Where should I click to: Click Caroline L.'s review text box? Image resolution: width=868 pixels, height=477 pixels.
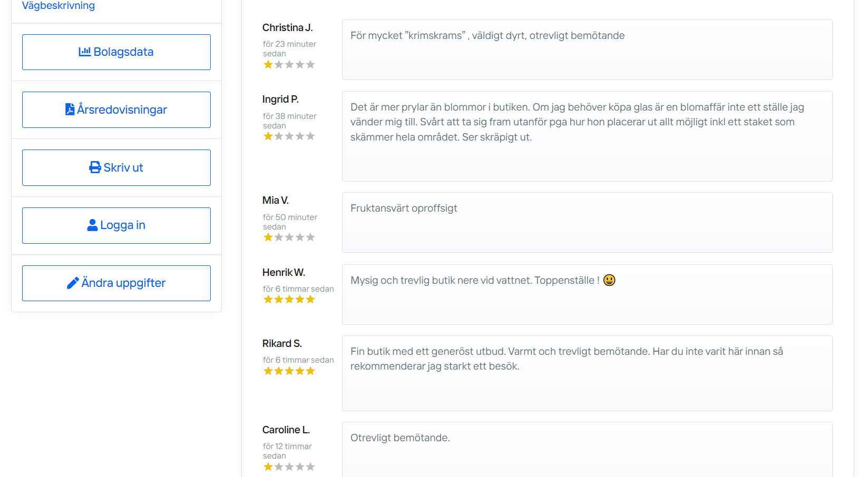coord(587,449)
